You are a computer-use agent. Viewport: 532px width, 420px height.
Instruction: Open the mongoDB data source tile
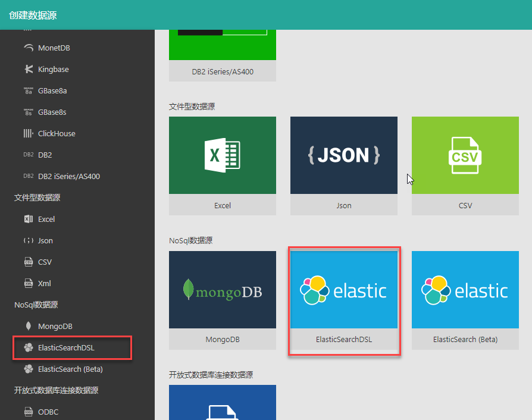pyautogui.click(x=223, y=300)
